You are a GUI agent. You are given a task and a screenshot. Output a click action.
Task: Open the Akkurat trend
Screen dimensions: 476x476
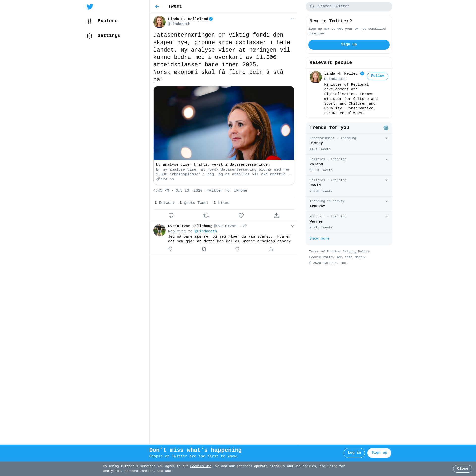tap(349, 204)
